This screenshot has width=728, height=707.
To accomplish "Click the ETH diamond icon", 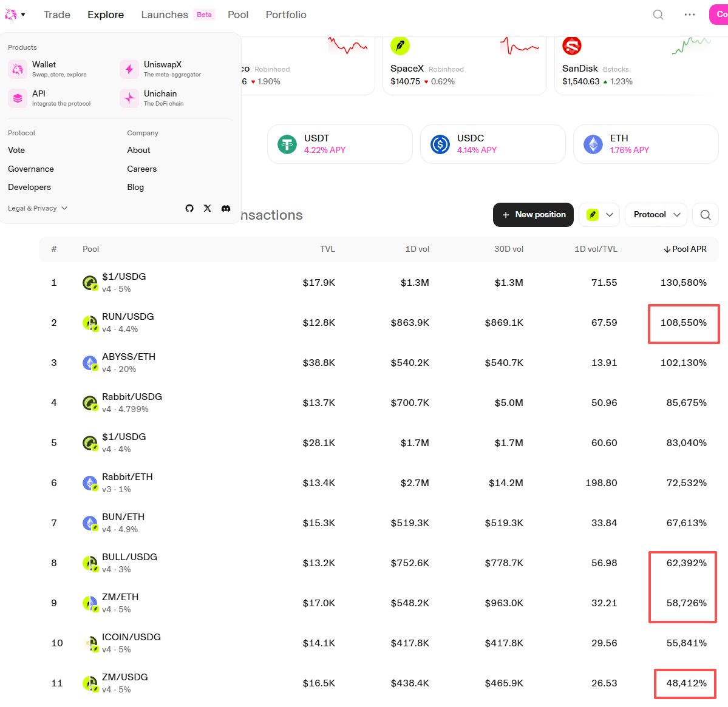I will point(593,144).
